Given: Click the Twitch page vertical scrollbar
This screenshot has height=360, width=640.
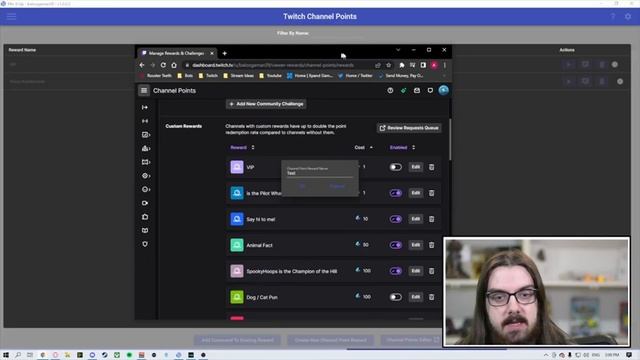Looking at the screenshot, I should [x=450, y=139].
